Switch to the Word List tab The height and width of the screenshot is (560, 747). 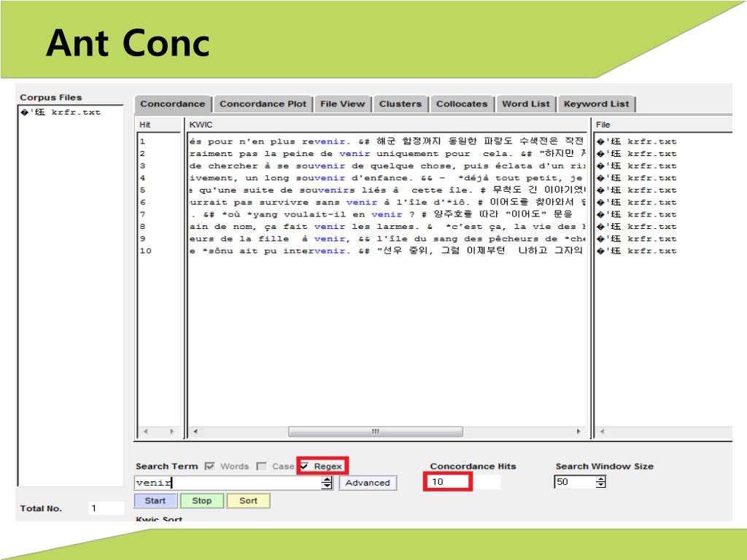[525, 104]
